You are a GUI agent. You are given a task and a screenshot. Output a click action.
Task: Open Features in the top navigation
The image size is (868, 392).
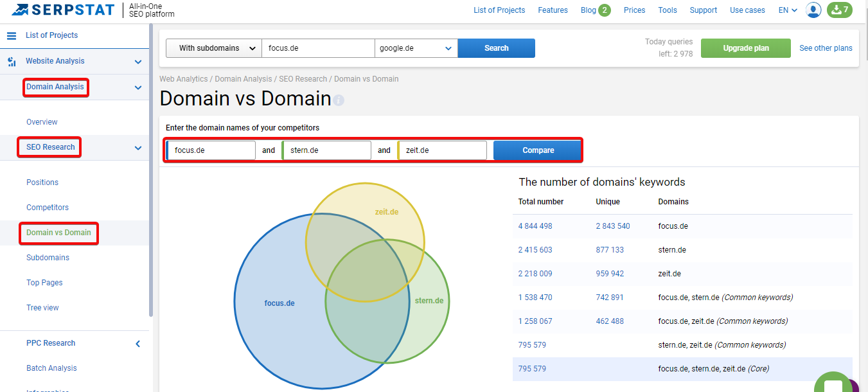pyautogui.click(x=553, y=10)
